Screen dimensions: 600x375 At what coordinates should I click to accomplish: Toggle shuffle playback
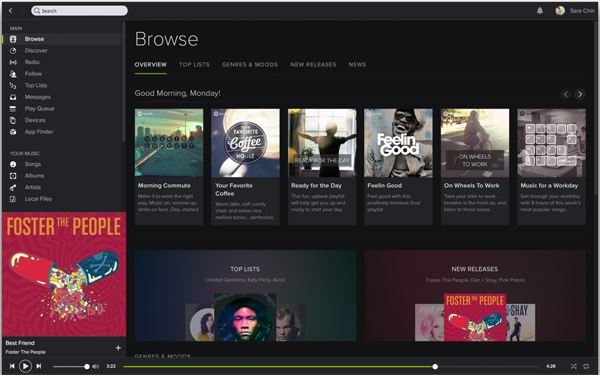[573, 366]
